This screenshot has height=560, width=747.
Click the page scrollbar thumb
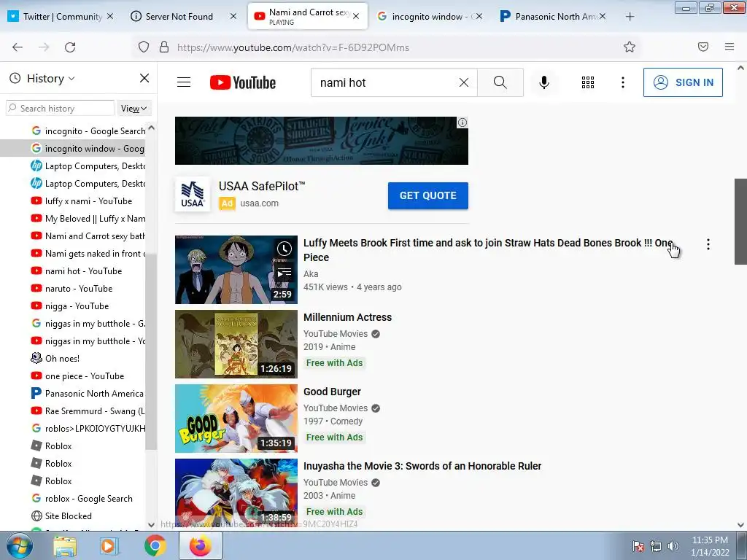pyautogui.click(x=740, y=222)
